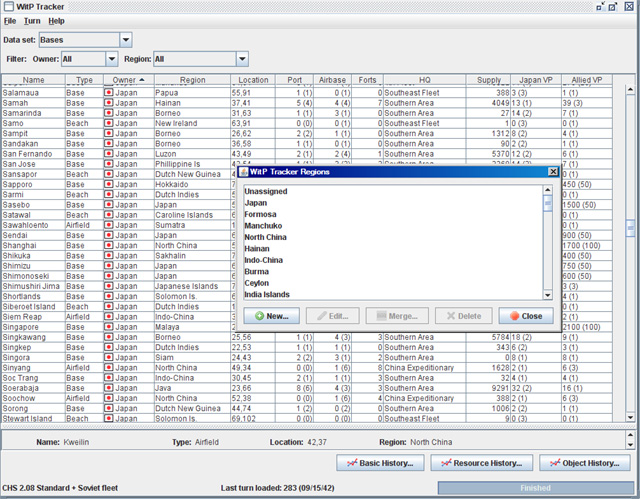Select the Sawahloento airfield row name
Image resolution: width=640 pixels, height=499 pixels.
25,225
